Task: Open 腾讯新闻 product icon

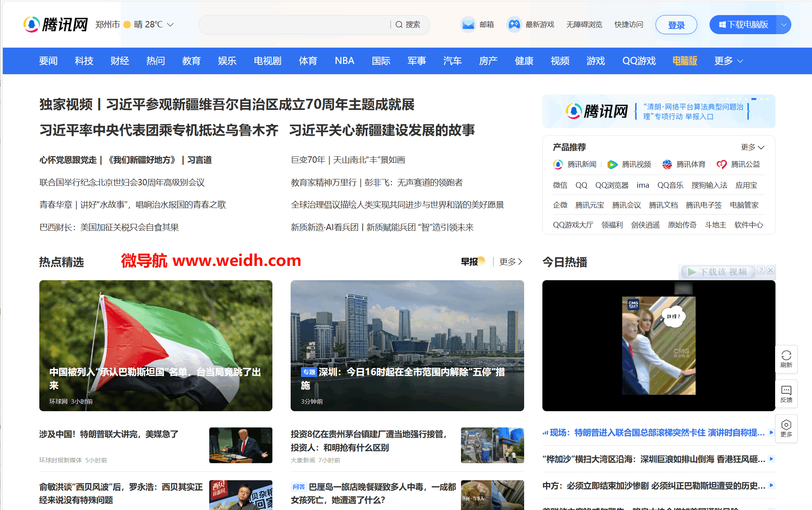Action: (x=558, y=164)
